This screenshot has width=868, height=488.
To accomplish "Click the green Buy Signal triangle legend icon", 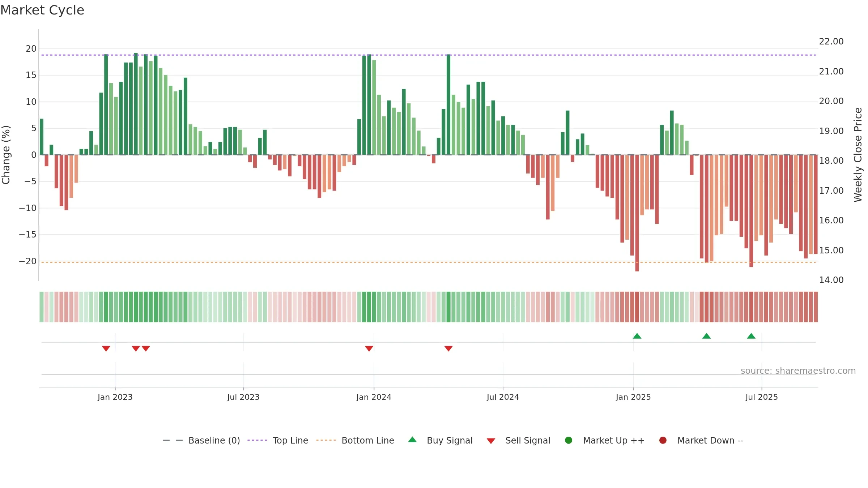I will pyautogui.click(x=412, y=440).
